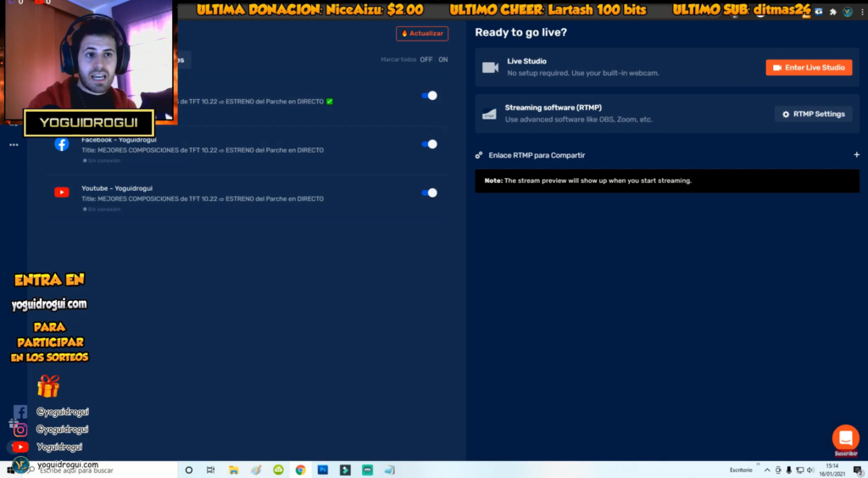Click the Streaming software RTMP icon
This screenshot has width=868, height=478.
(489, 114)
